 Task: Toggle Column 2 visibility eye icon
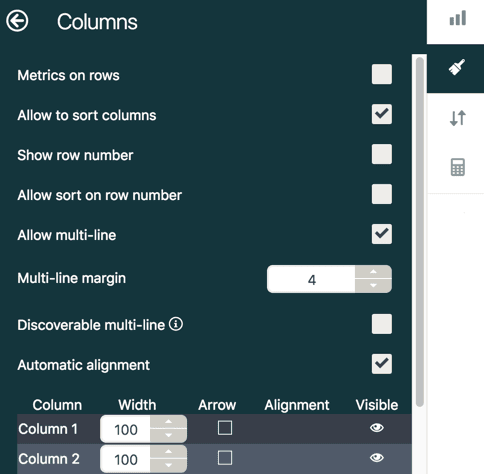point(377,458)
